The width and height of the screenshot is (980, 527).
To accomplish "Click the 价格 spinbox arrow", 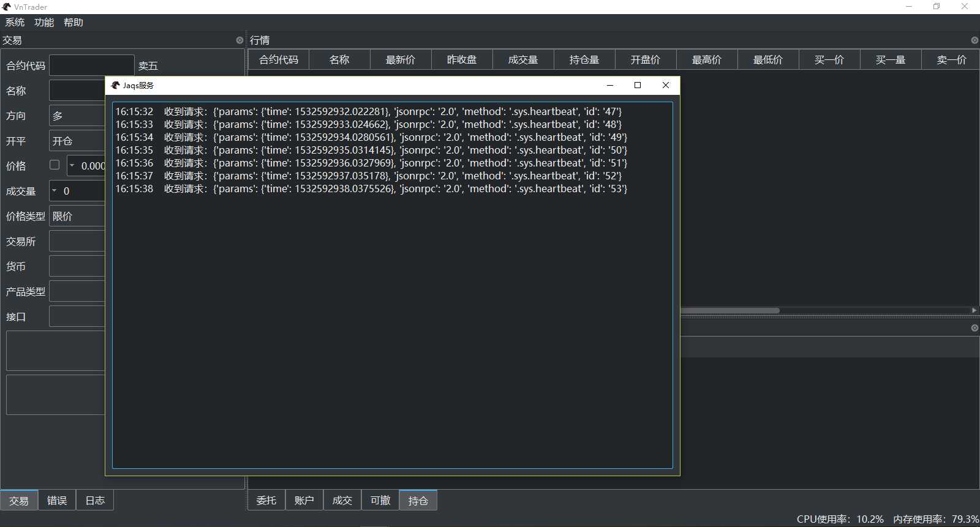I will [72, 165].
